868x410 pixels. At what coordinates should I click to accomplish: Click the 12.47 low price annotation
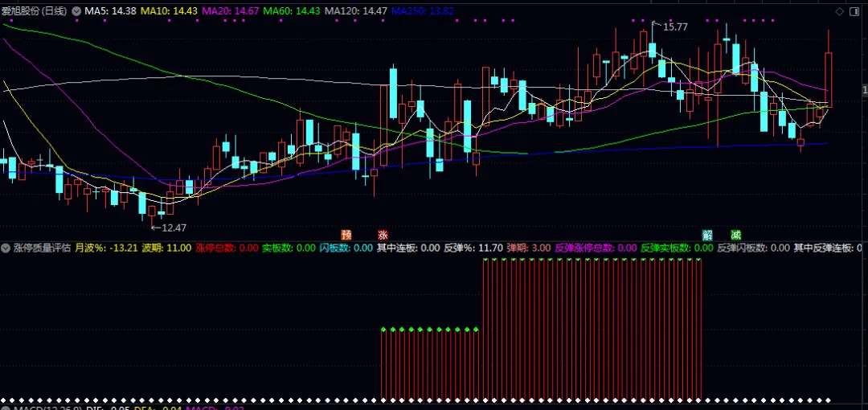coord(174,228)
